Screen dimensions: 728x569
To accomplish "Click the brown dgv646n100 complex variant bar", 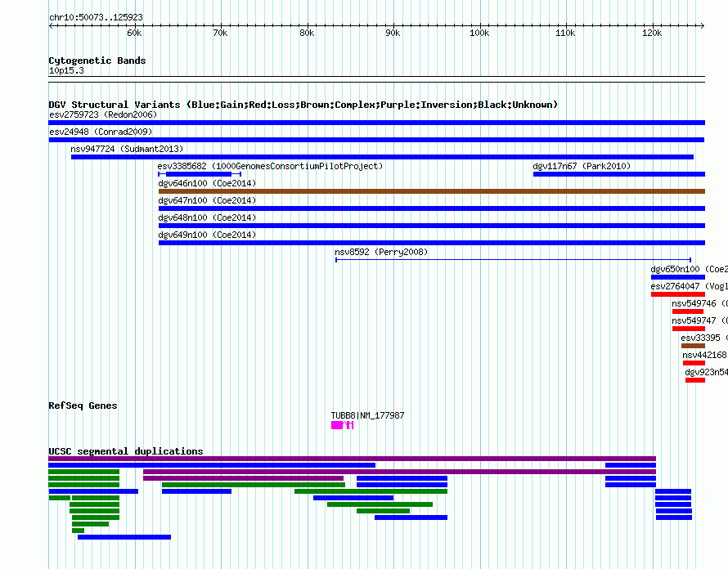I will [432, 191].
